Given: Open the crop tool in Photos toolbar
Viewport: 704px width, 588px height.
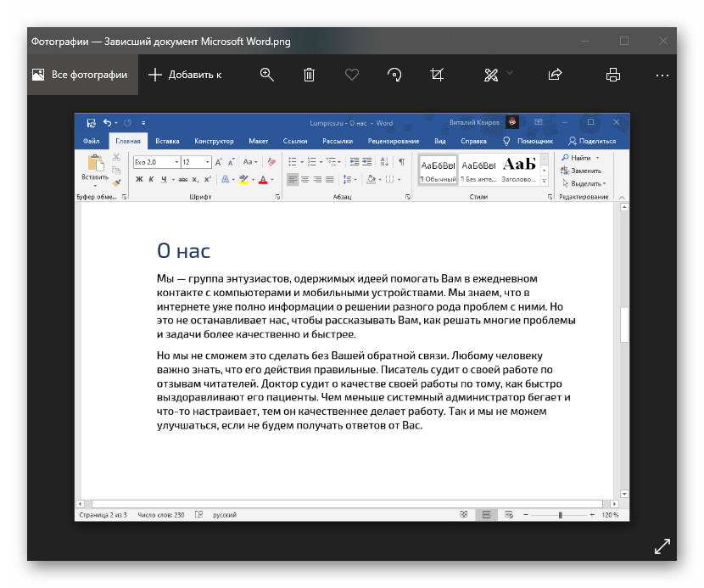Looking at the screenshot, I should 437,75.
